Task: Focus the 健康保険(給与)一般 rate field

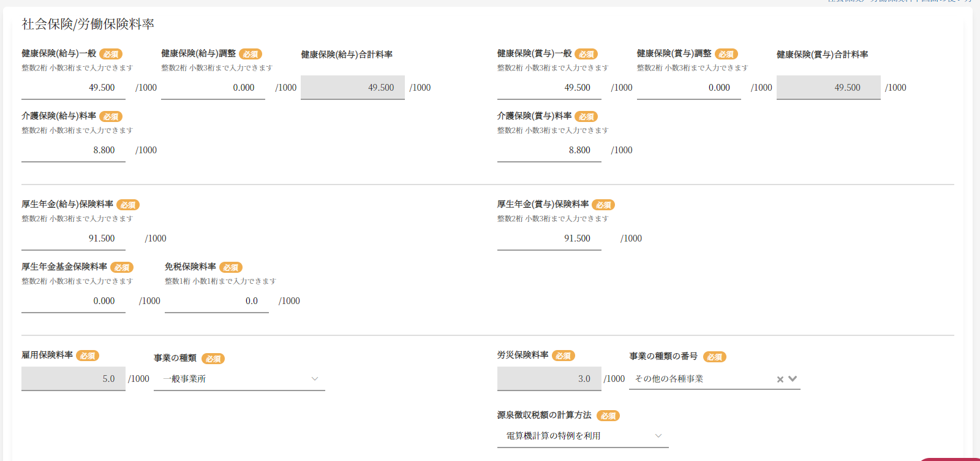Action: click(73, 88)
